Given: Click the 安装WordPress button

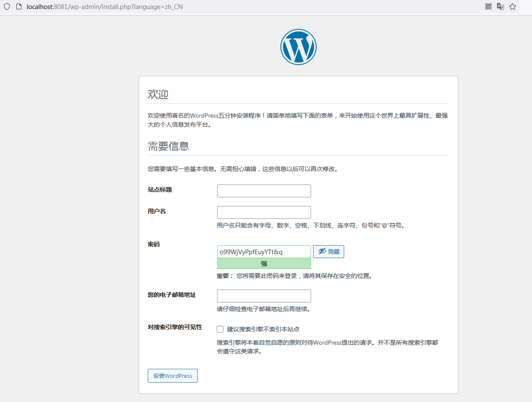Looking at the screenshot, I should pyautogui.click(x=172, y=375).
